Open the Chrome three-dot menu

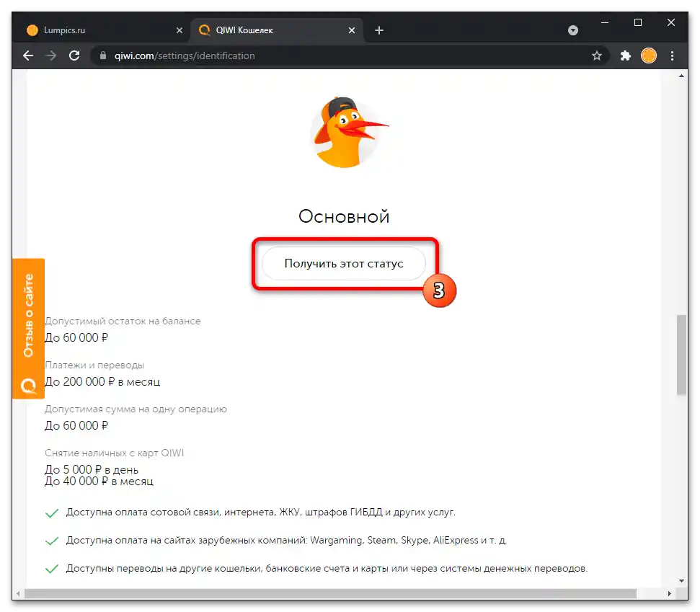pyautogui.click(x=672, y=56)
